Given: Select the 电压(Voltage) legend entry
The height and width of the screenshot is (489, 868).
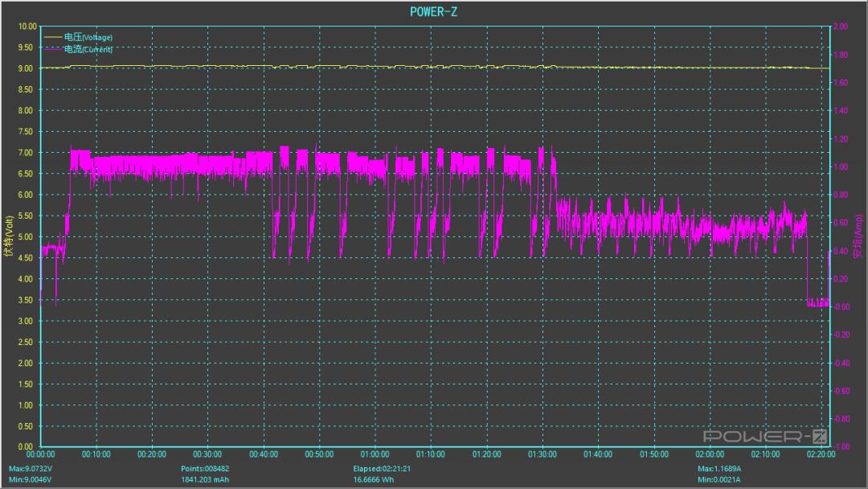Looking at the screenshot, I should point(88,37).
